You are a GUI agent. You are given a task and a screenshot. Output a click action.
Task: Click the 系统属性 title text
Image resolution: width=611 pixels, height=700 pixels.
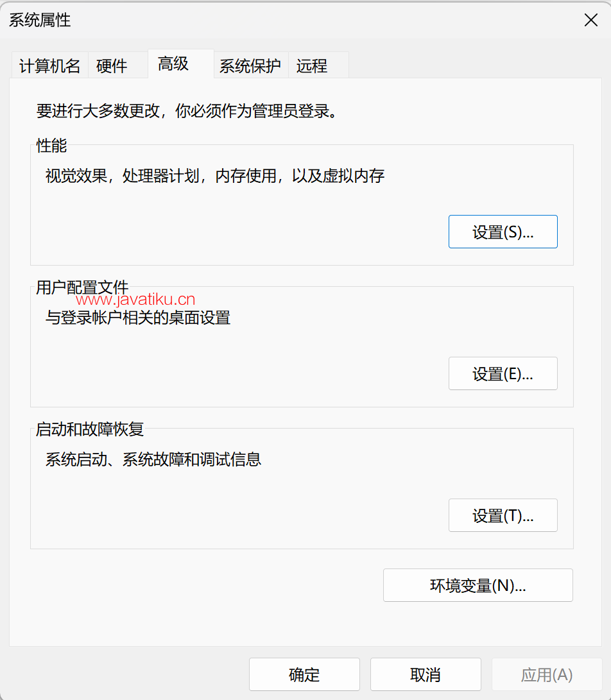click(40, 20)
